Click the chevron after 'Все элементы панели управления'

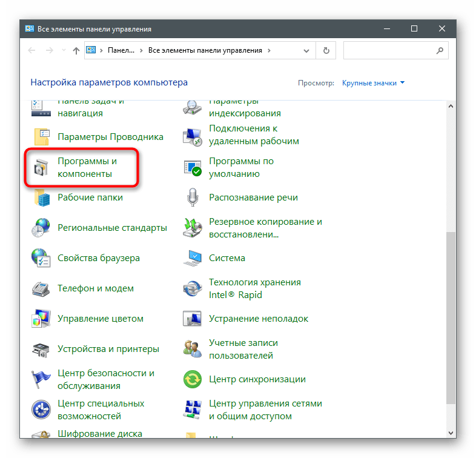(x=269, y=51)
